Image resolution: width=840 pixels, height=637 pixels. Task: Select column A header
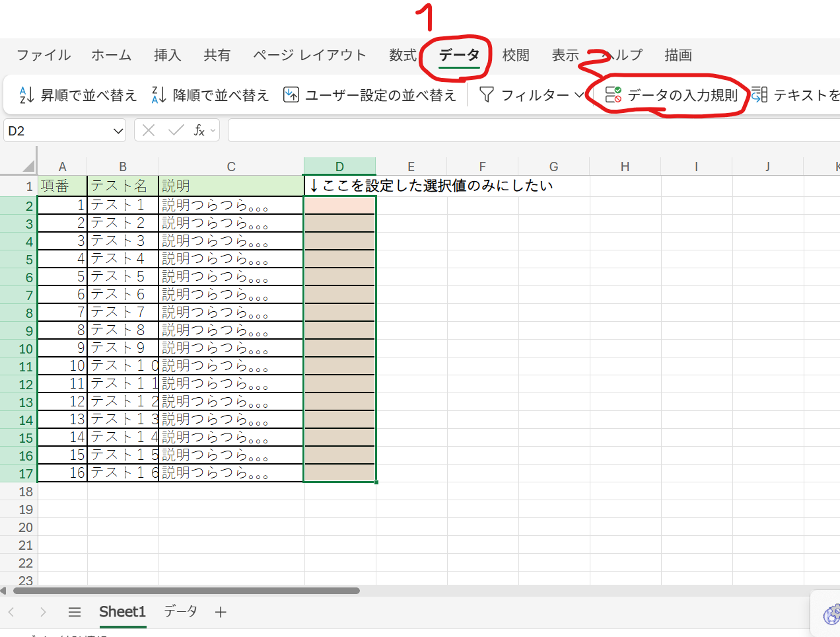coord(63,167)
